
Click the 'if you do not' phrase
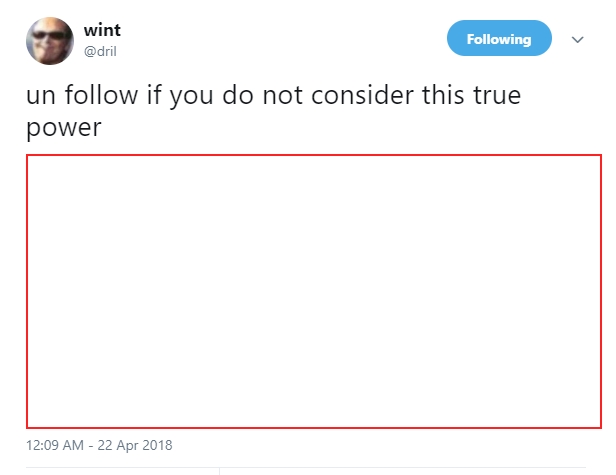coord(224,95)
